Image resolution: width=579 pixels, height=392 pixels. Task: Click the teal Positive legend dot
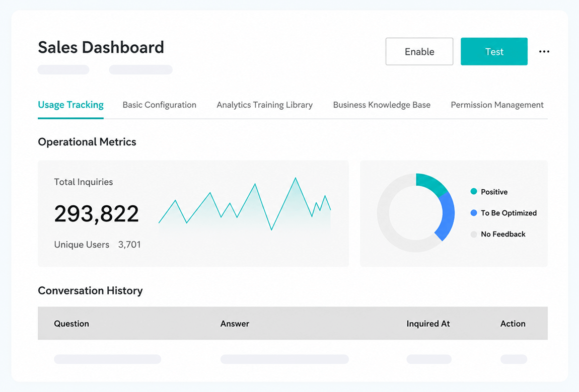(474, 191)
